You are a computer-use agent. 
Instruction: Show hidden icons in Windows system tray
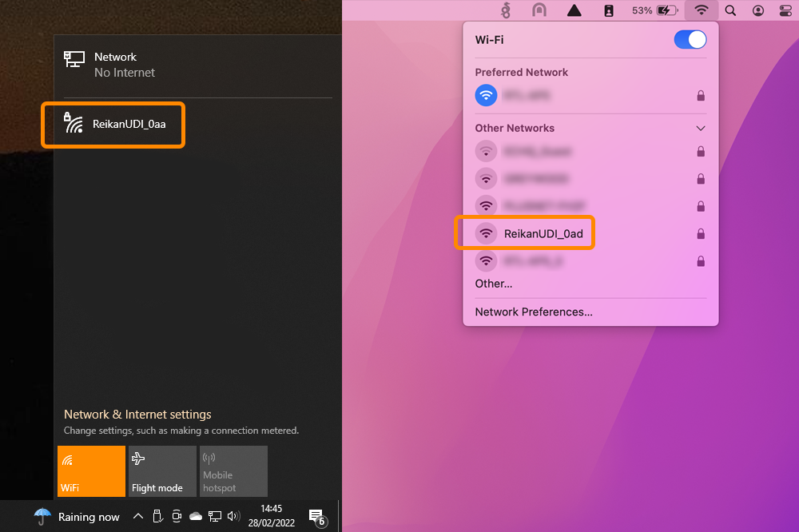137,517
